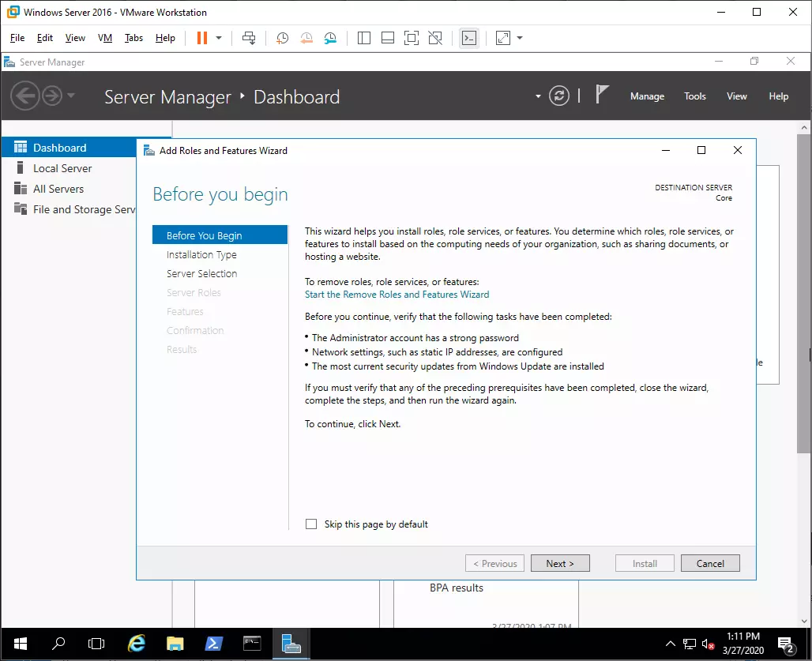The image size is (812, 661).
Task: Open the VMware File menu
Action: [x=17, y=38]
